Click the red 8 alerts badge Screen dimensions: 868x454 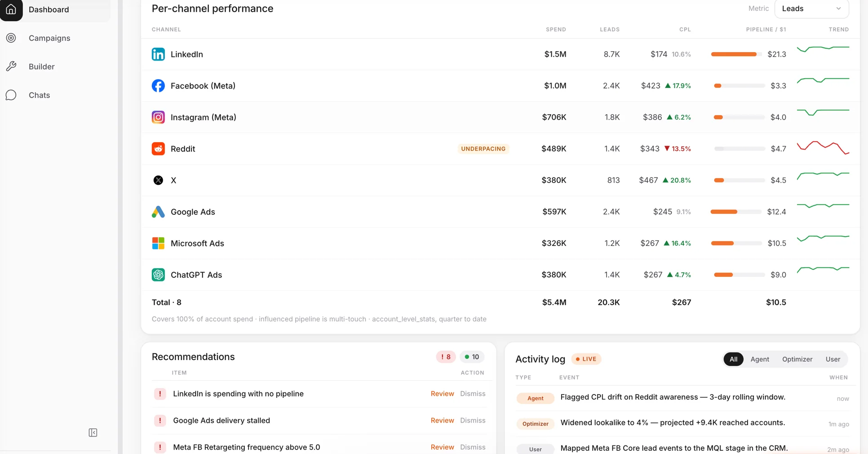446,357
